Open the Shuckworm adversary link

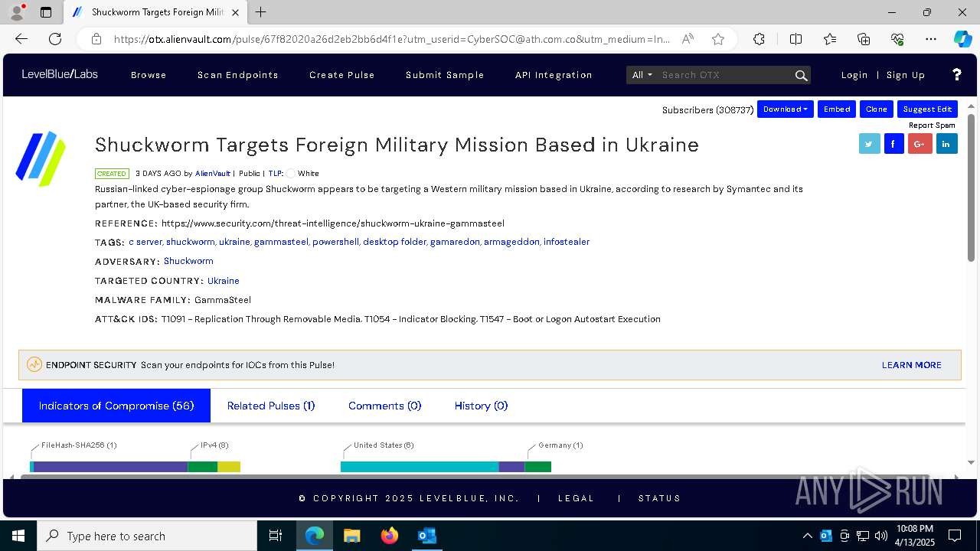click(188, 261)
